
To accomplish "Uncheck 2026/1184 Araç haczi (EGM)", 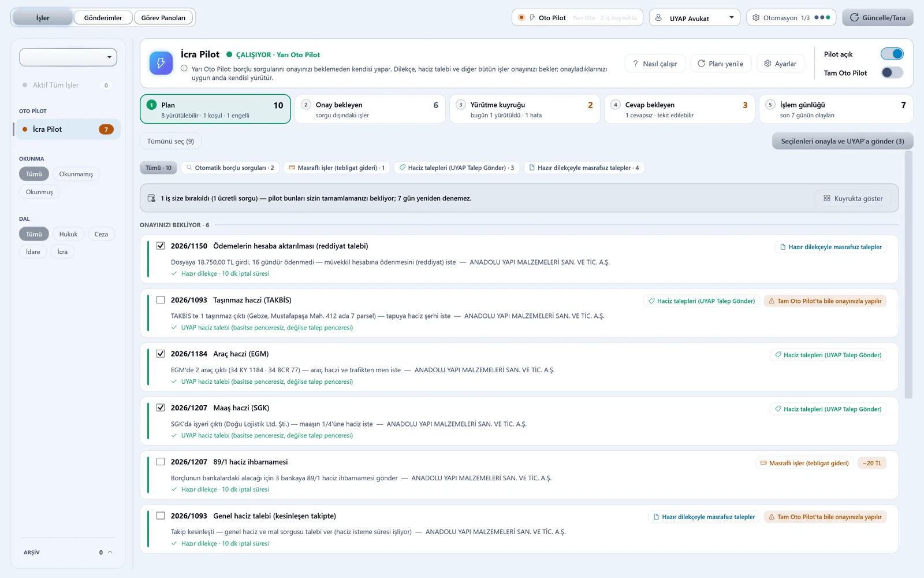I will click(x=161, y=353).
